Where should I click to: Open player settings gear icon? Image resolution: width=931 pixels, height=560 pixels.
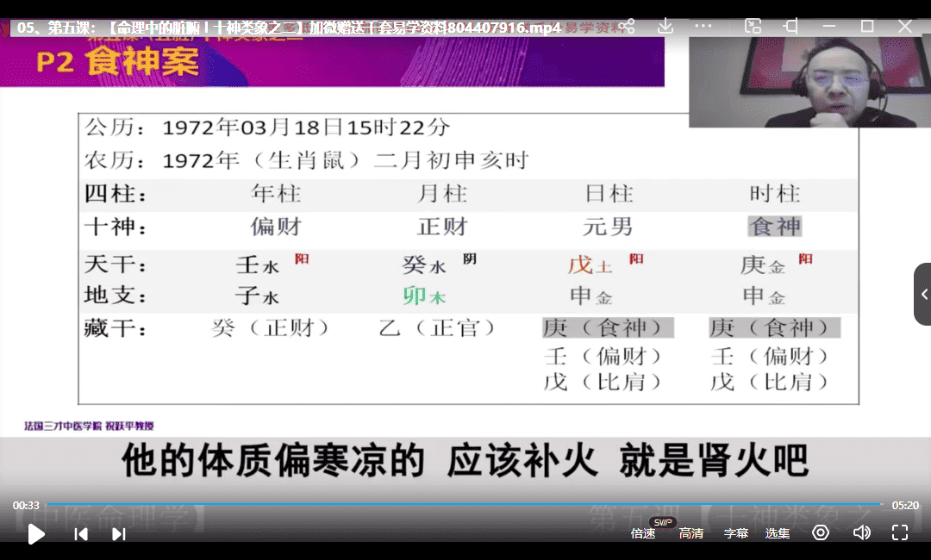(821, 533)
